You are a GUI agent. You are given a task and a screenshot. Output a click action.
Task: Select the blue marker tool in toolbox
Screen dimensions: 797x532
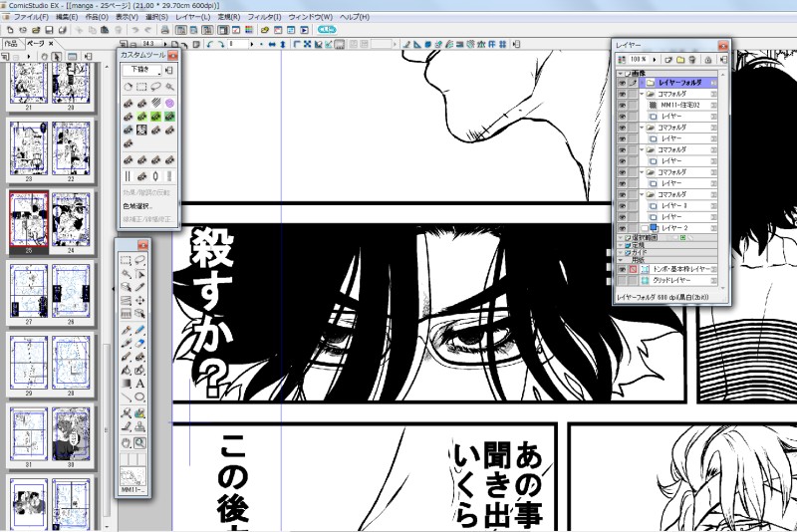point(139,331)
